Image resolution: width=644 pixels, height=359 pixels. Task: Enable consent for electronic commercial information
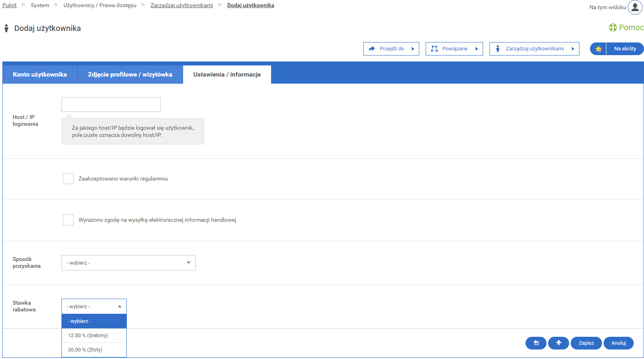point(68,220)
